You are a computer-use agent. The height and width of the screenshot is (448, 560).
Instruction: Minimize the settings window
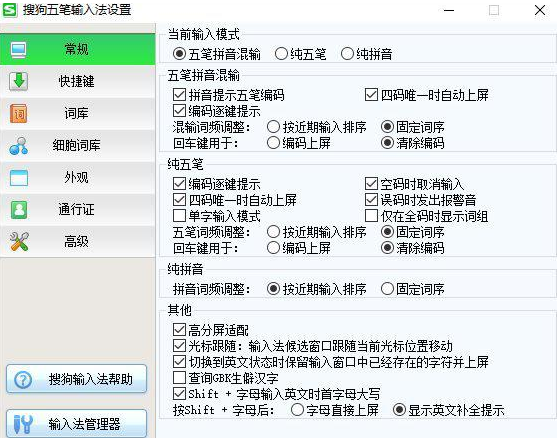pos(449,10)
